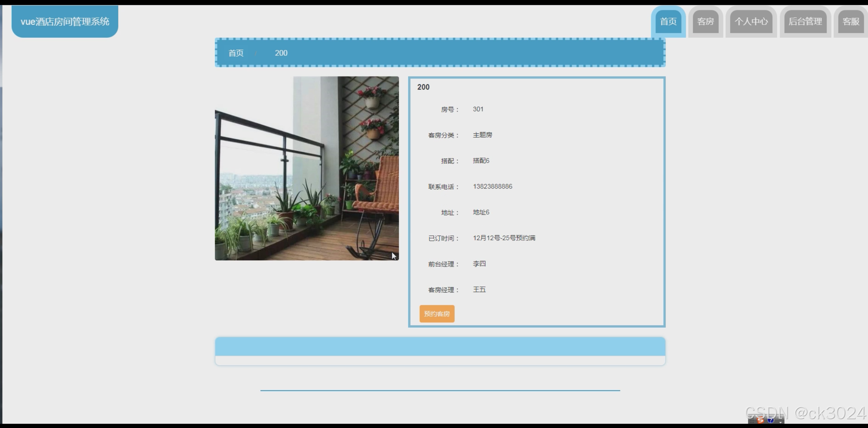The height and width of the screenshot is (428, 868).
Task: Click the balcony room photo
Action: click(307, 168)
